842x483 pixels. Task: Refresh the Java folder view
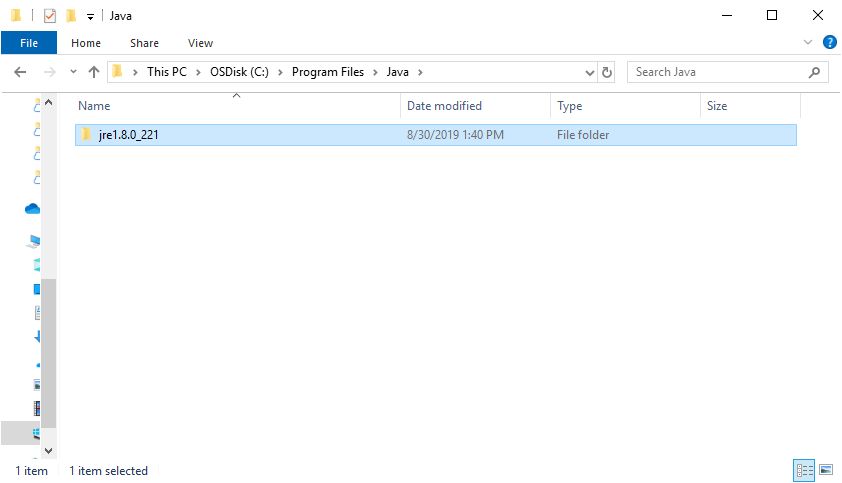click(607, 72)
